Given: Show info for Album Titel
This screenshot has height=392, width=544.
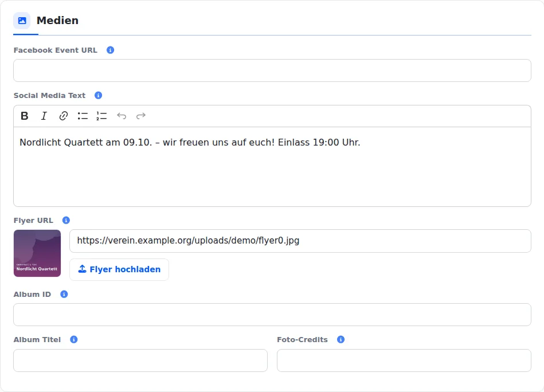Looking at the screenshot, I should pyautogui.click(x=74, y=339).
